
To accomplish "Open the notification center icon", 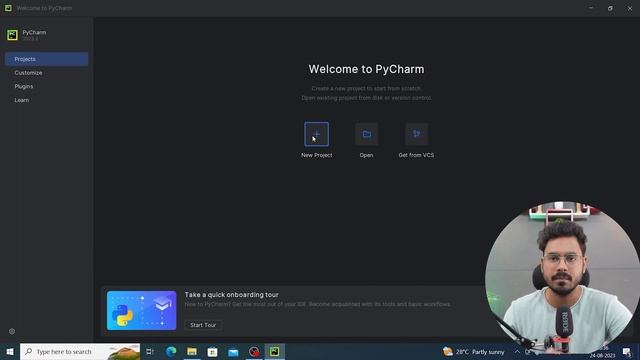I will (627, 351).
